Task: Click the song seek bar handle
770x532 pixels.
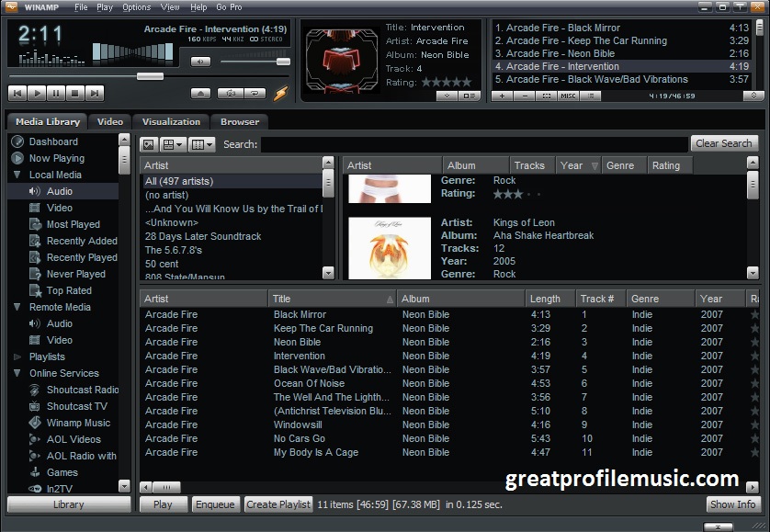Action: tap(150, 76)
